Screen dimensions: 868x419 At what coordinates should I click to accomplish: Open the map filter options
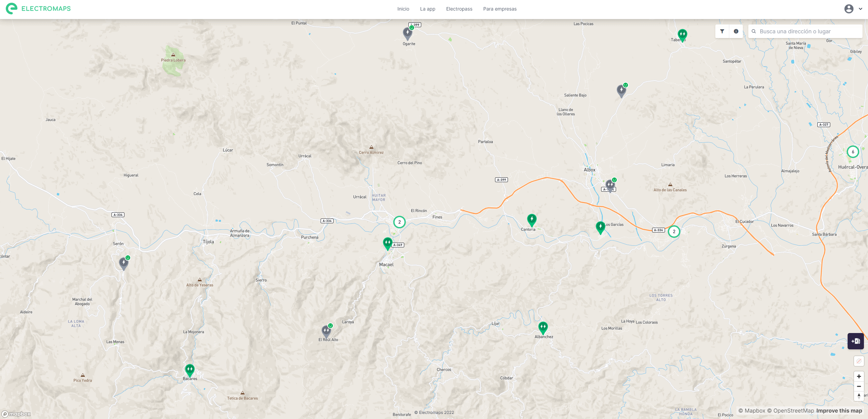tap(722, 31)
